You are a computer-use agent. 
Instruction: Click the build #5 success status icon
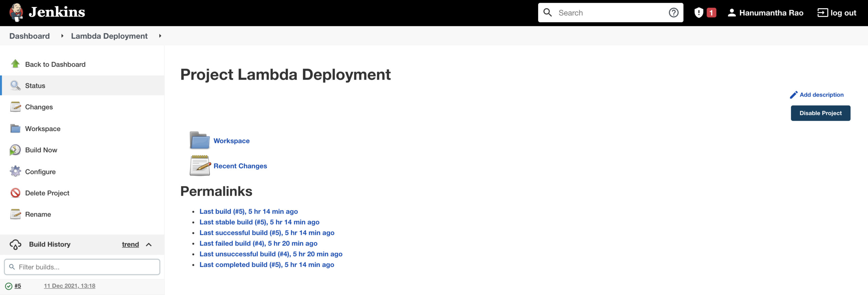(9, 286)
